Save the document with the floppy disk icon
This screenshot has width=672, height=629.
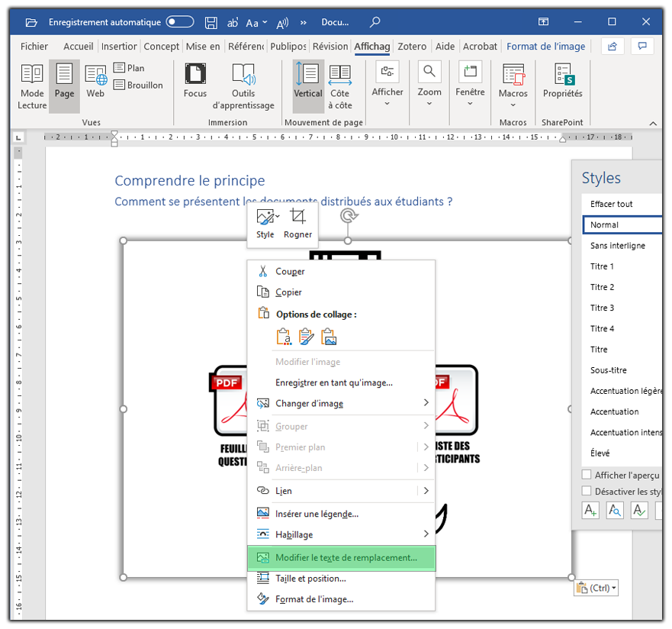211,22
